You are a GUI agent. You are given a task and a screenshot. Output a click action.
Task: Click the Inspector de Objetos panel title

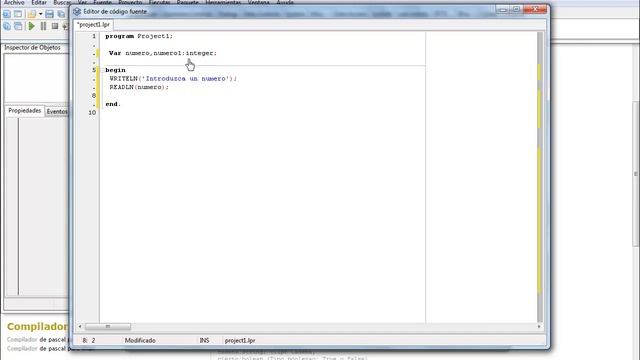point(32,48)
